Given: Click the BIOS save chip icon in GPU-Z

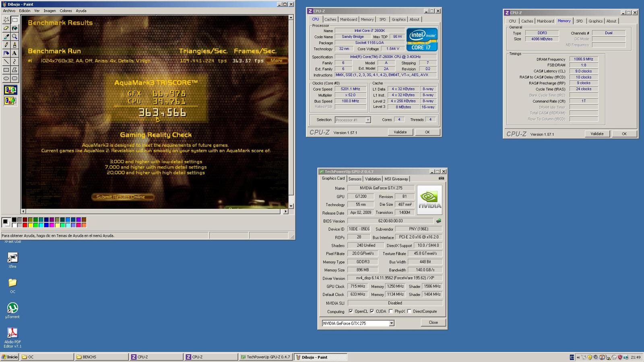Looking at the screenshot, I should (439, 221).
